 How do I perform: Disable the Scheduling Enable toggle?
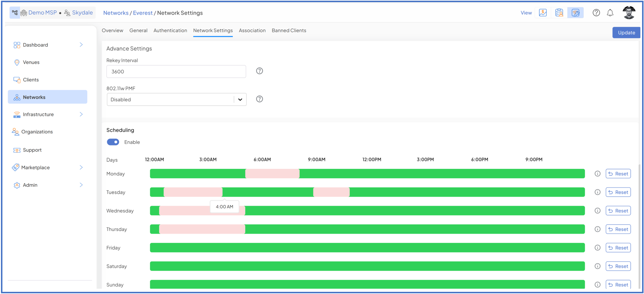[113, 142]
